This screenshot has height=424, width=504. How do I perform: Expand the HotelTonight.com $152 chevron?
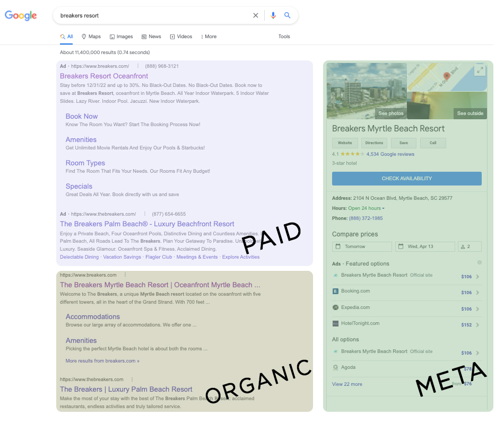pyautogui.click(x=477, y=325)
